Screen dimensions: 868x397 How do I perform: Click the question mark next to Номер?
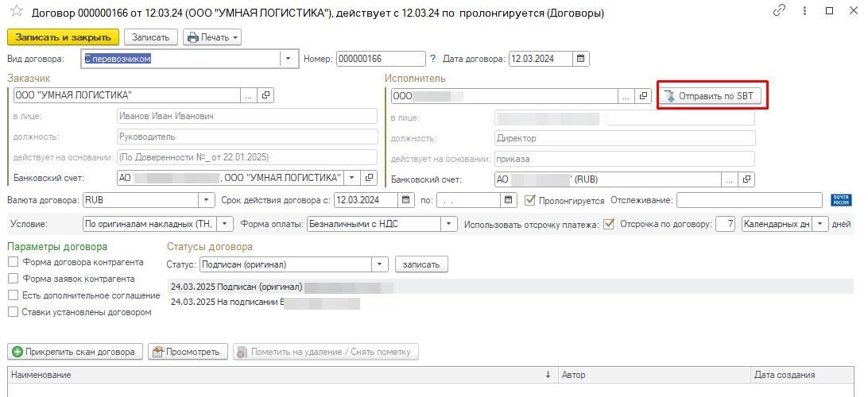click(433, 59)
